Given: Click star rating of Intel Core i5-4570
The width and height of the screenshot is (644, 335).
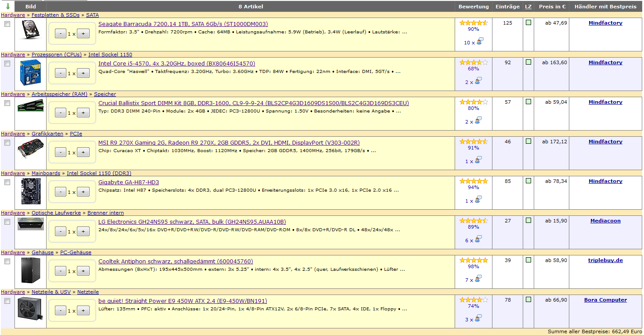Looking at the screenshot, I should click(x=474, y=62).
